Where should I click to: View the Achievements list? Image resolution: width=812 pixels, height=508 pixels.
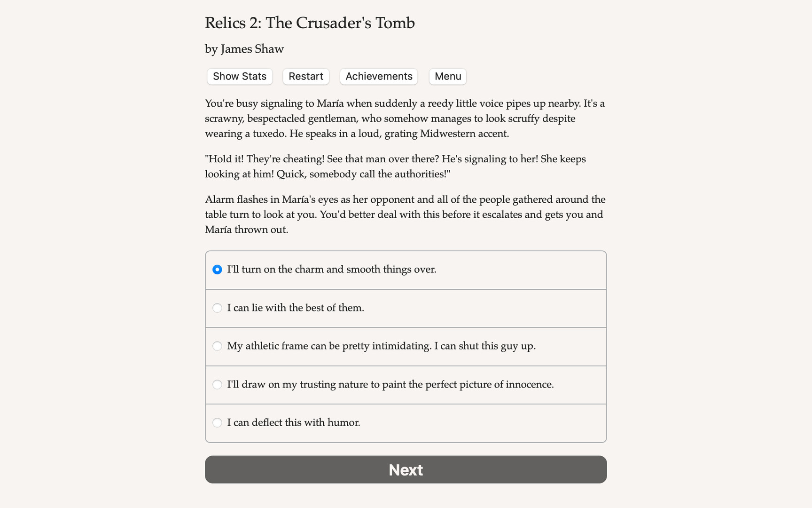click(x=379, y=76)
